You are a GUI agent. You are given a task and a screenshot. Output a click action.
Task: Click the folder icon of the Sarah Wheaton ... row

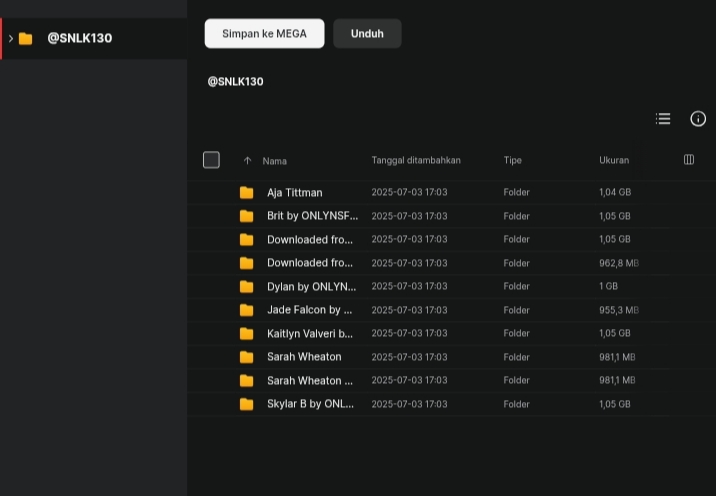[247, 380]
